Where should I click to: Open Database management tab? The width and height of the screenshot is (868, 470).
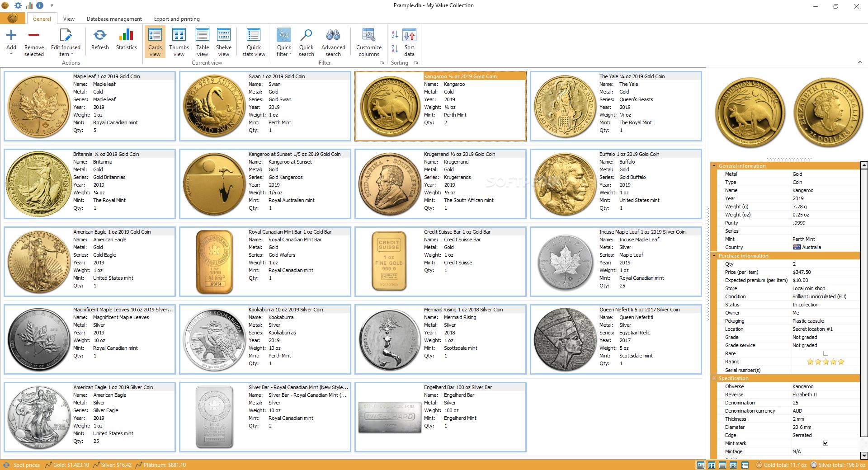click(114, 19)
